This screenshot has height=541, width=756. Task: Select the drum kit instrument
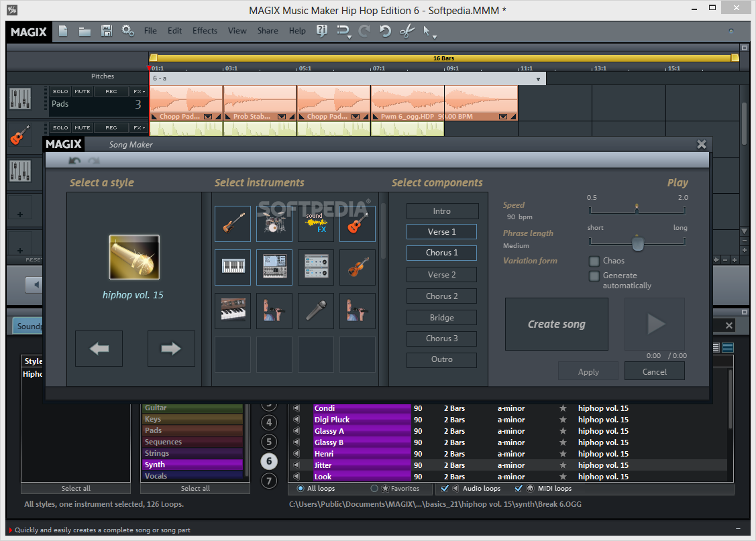pos(274,224)
